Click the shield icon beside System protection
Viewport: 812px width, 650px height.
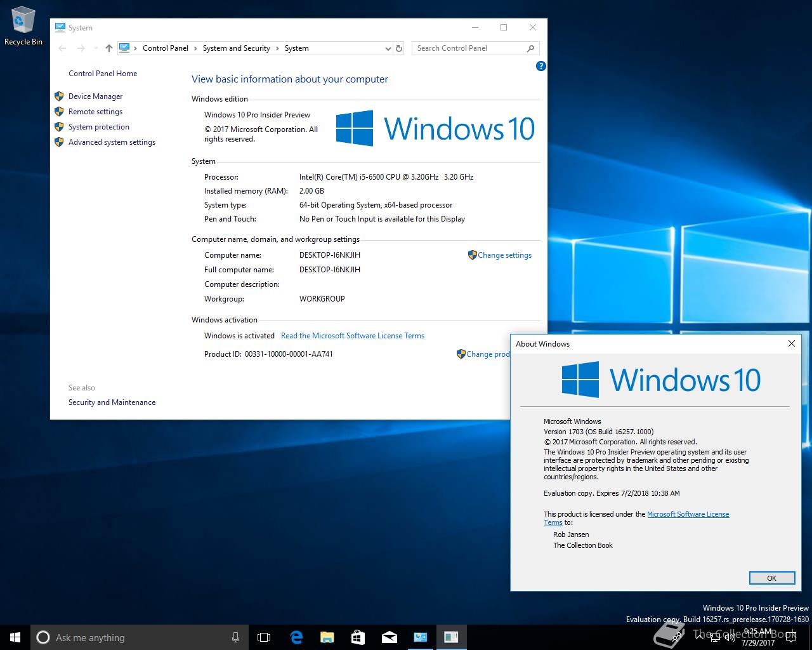coord(59,127)
